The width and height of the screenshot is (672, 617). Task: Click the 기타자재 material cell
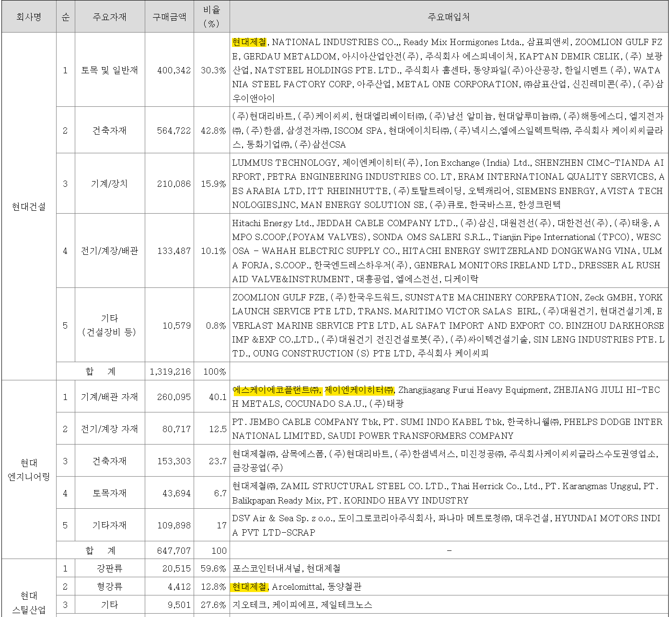click(110, 525)
